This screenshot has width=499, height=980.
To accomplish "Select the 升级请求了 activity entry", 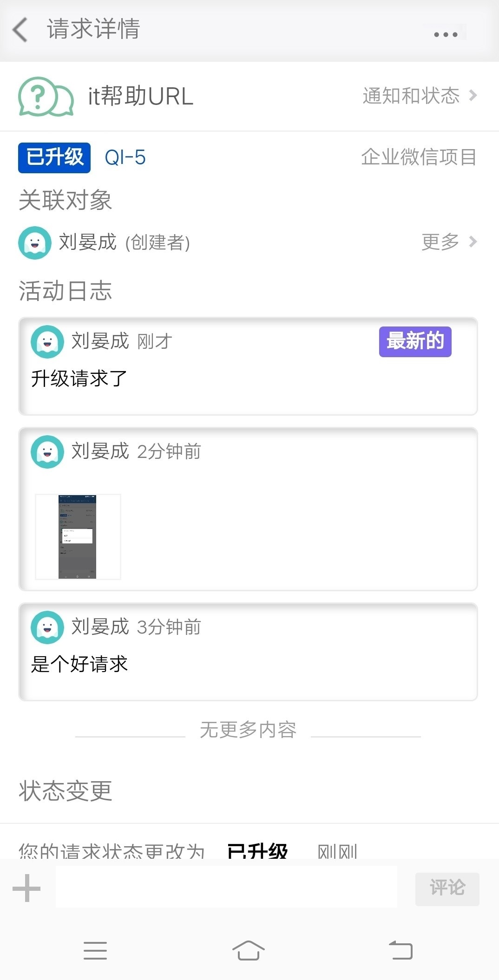I will point(248,379).
